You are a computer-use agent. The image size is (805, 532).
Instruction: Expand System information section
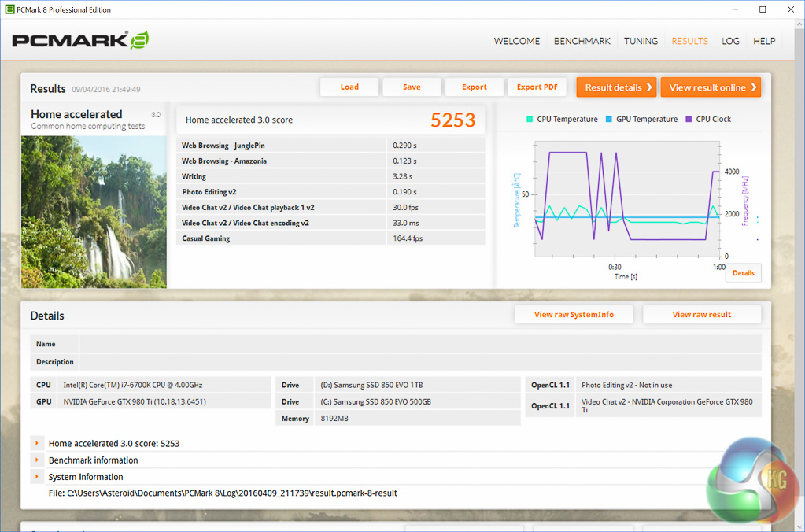tap(37, 476)
